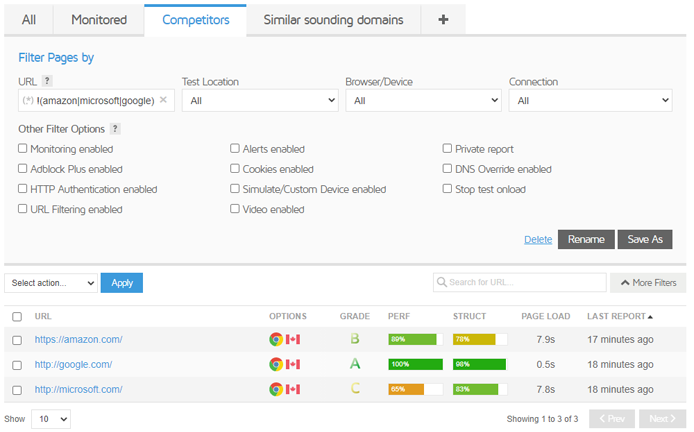Select the microsoft.com row checkbox
The image size is (694, 432).
(x=17, y=390)
